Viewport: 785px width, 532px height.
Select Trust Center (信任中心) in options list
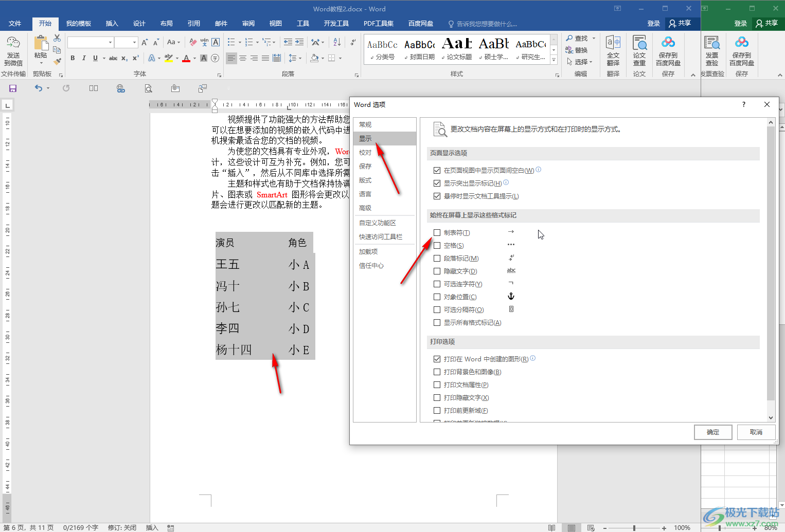pos(385,265)
